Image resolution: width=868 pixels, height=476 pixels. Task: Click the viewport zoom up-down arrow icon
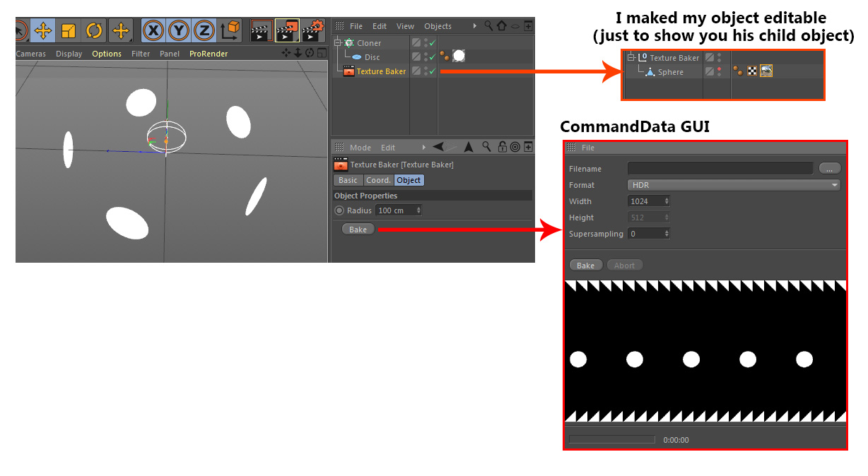(298, 53)
